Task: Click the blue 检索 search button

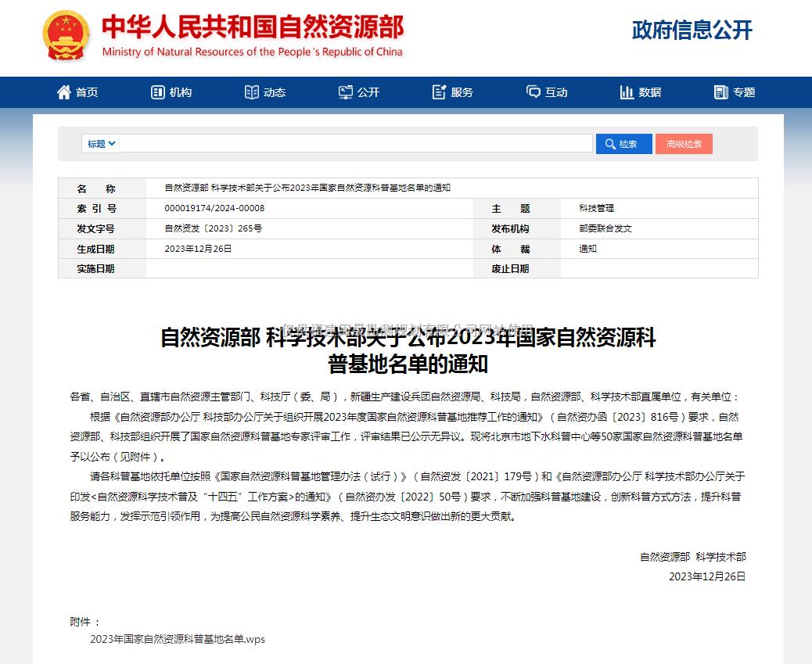Action: coord(624,144)
